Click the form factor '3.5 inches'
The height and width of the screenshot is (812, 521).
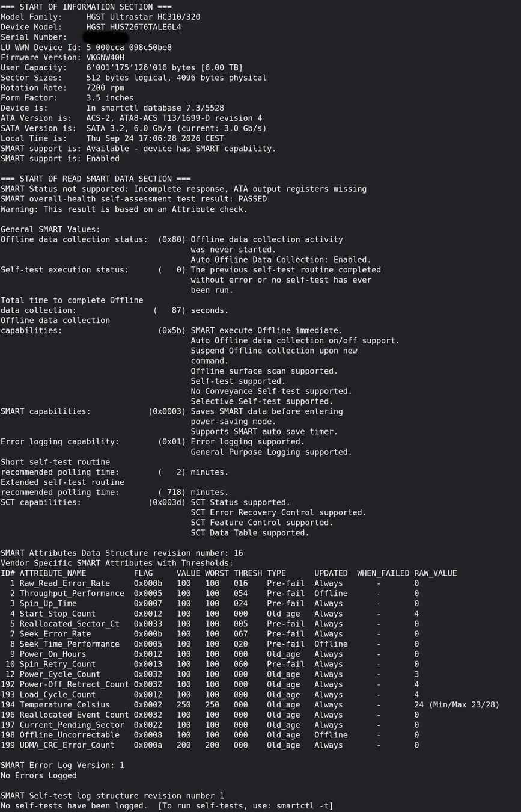tap(110, 97)
